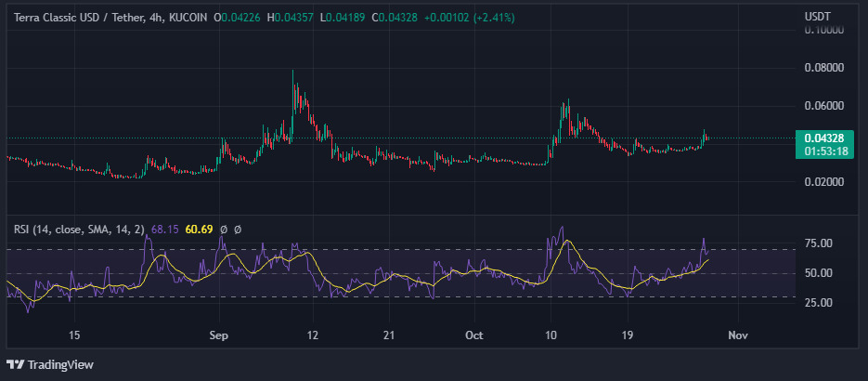Click the Oct label on time axis
Viewport: 868px width, 381px height.
pyautogui.click(x=475, y=335)
